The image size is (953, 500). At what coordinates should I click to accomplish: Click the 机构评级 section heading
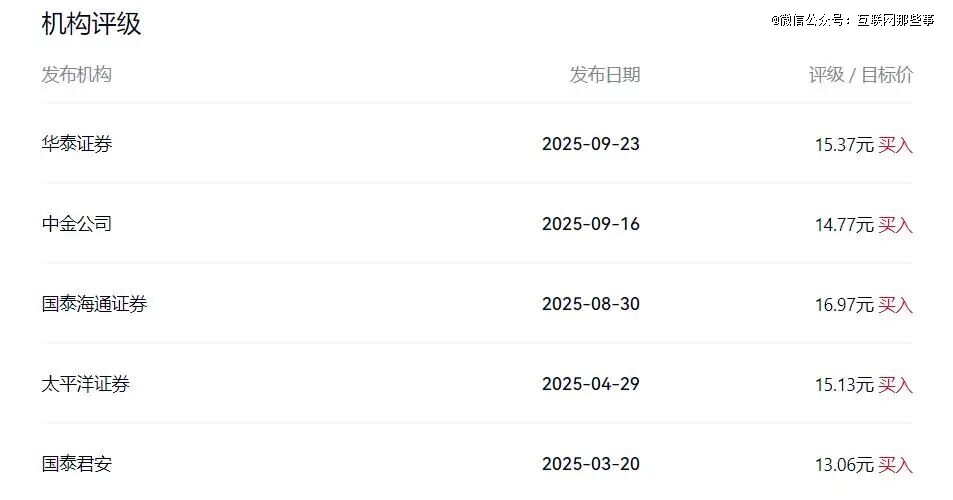pos(91,24)
